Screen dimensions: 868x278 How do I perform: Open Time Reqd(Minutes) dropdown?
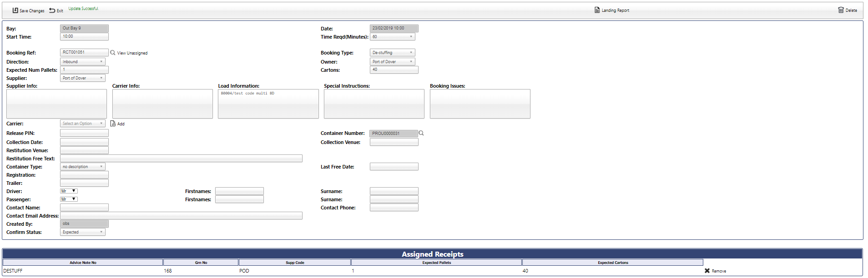point(392,37)
